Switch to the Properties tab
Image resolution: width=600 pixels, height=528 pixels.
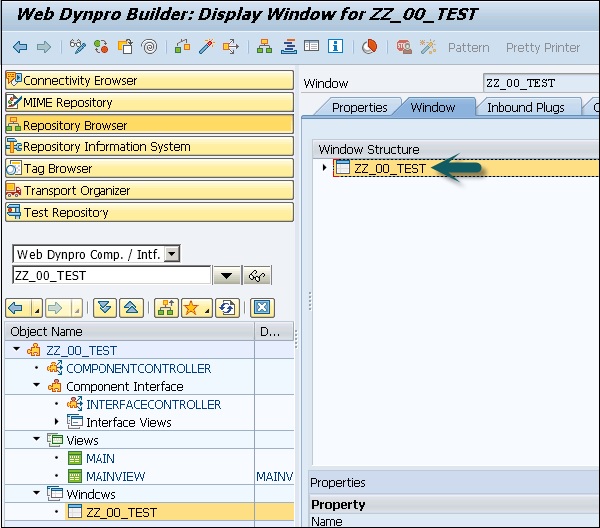[x=359, y=107]
